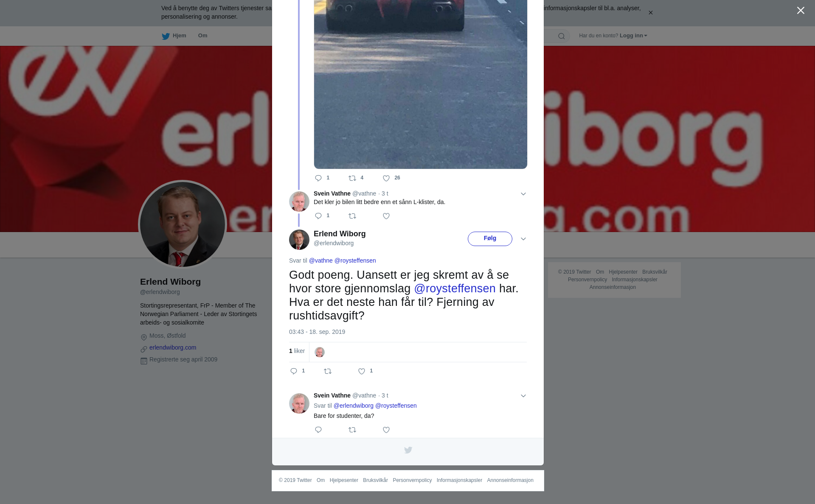Expand options for Svein Vathne's L-klister tweet

tap(523, 194)
